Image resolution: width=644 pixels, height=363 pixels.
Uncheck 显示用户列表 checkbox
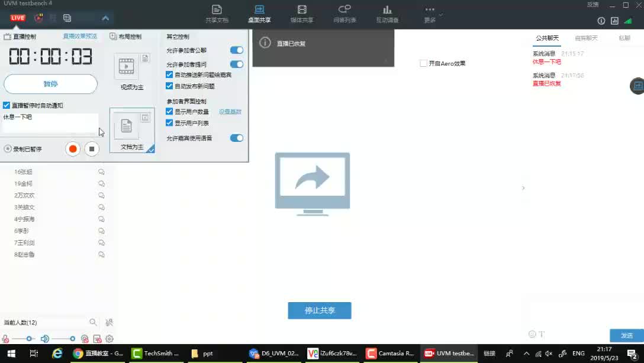pyautogui.click(x=169, y=123)
